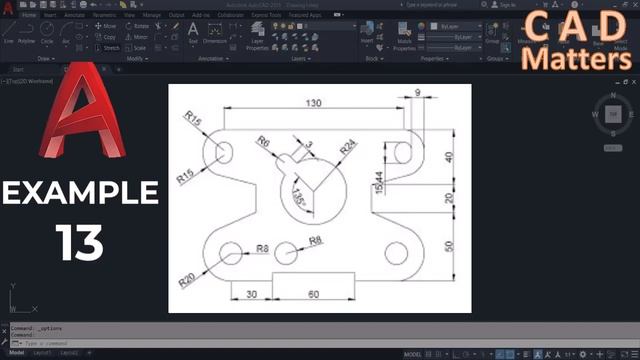
Task: Click the ViewCube top face
Action: pos(613,115)
